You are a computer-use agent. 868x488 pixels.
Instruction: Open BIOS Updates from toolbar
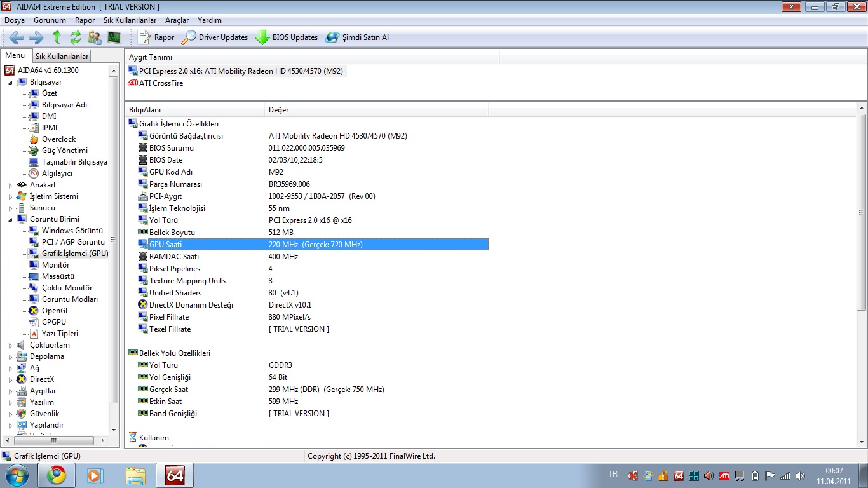(287, 37)
